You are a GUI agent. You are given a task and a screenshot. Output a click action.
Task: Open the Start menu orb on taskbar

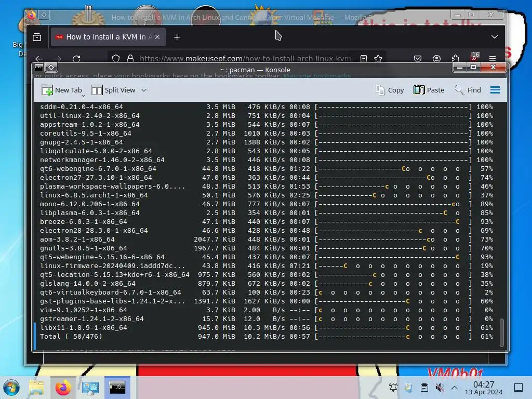(11, 388)
